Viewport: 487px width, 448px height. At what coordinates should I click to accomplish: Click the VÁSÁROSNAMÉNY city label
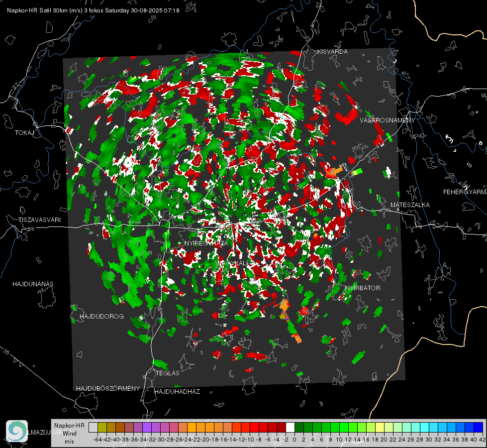388,120
